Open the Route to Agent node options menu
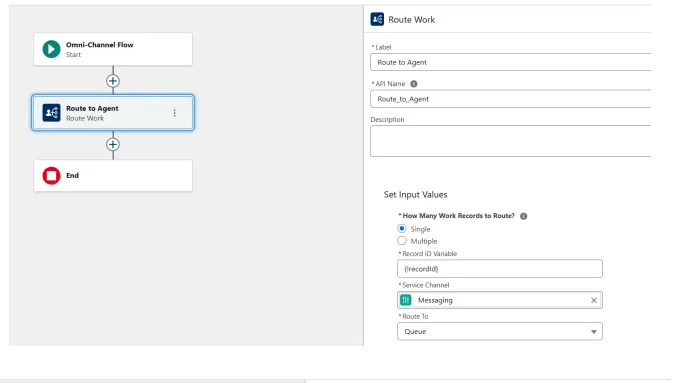 click(x=175, y=113)
